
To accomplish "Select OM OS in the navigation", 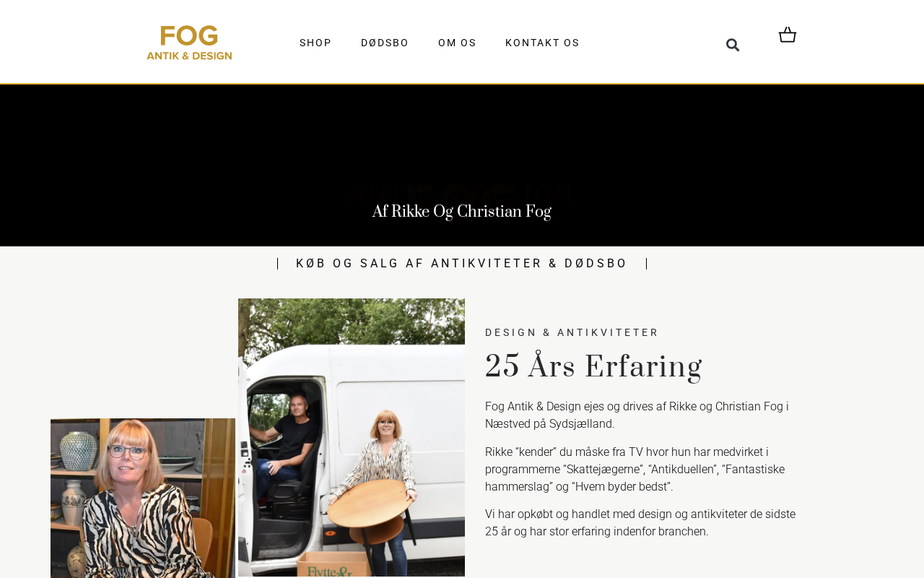I will click(457, 43).
